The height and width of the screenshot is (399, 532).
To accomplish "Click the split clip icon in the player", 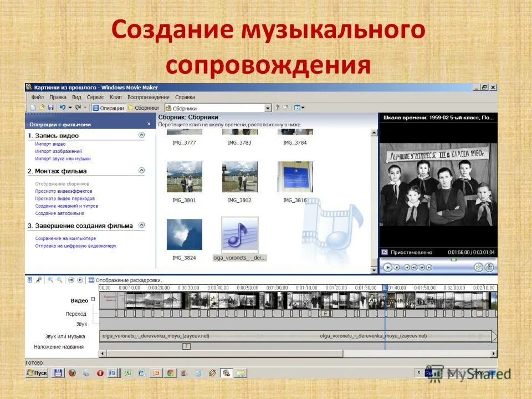I will (x=478, y=267).
